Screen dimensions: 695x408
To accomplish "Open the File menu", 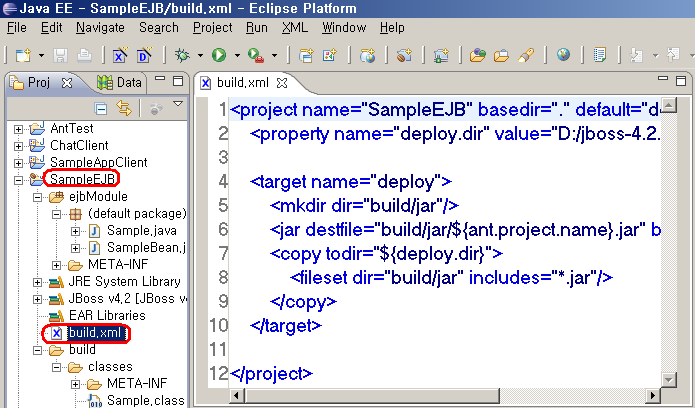I will click(x=16, y=27).
